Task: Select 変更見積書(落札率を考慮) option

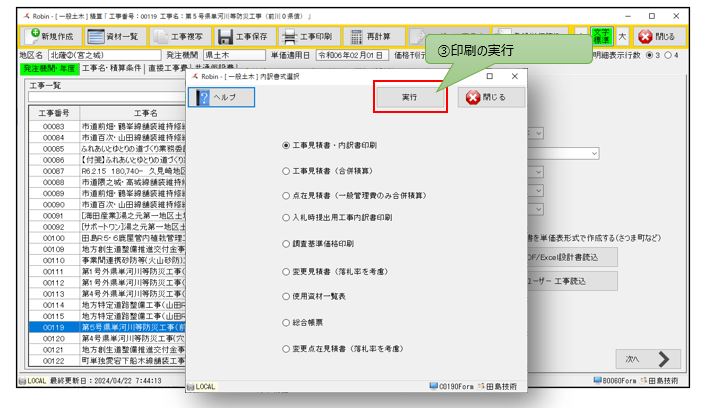Action: pos(335,271)
